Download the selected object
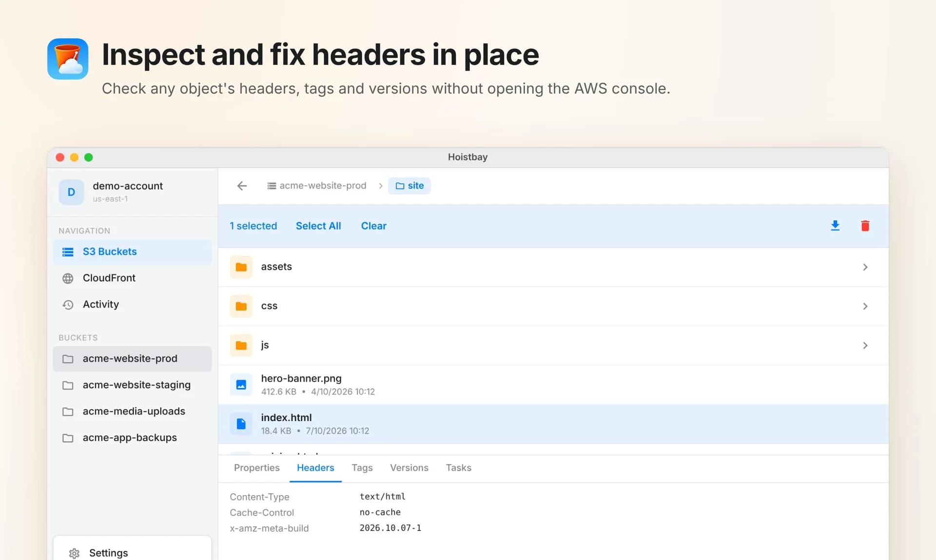 pos(835,226)
